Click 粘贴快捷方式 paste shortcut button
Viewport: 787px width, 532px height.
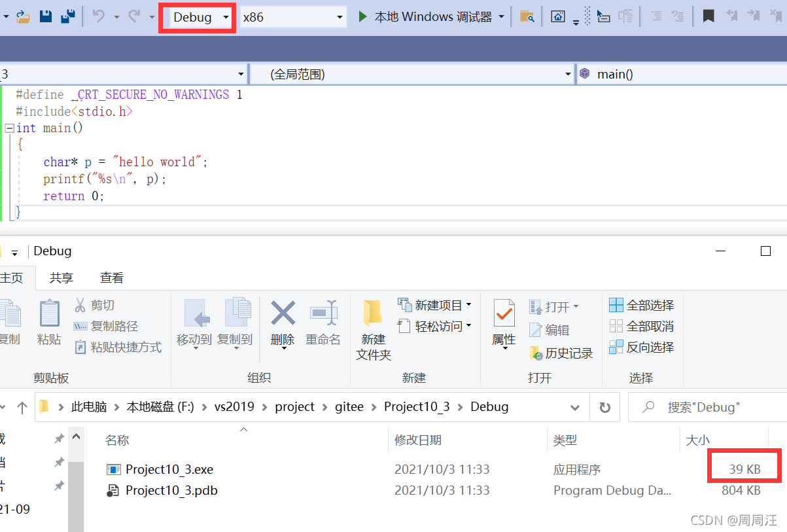118,347
